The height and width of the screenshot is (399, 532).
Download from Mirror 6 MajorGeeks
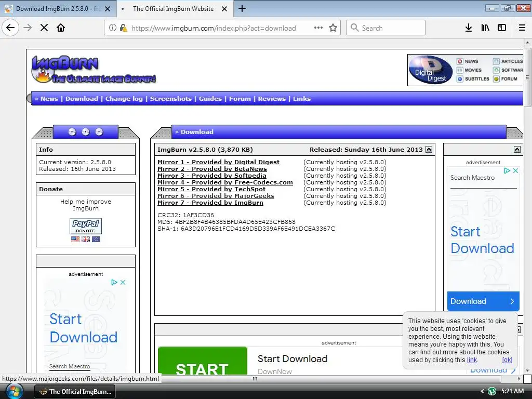click(216, 196)
